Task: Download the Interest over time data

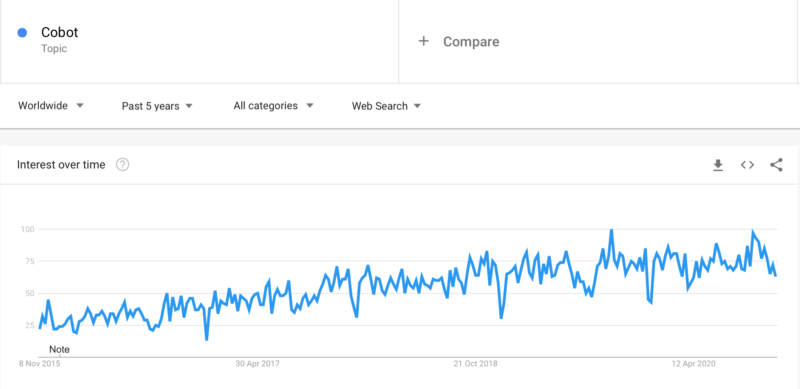Action: (718, 165)
